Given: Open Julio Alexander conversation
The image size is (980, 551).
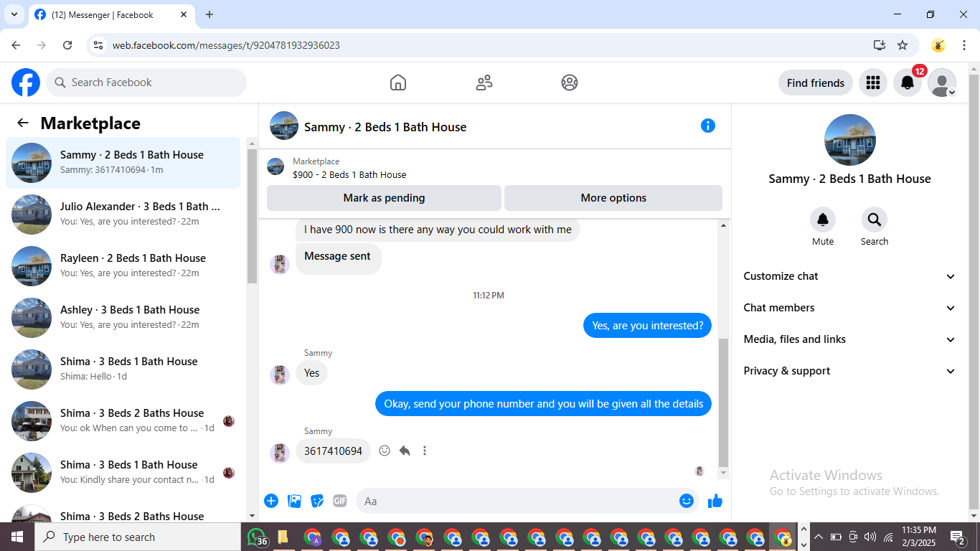Looking at the screenshot, I should point(123,215).
